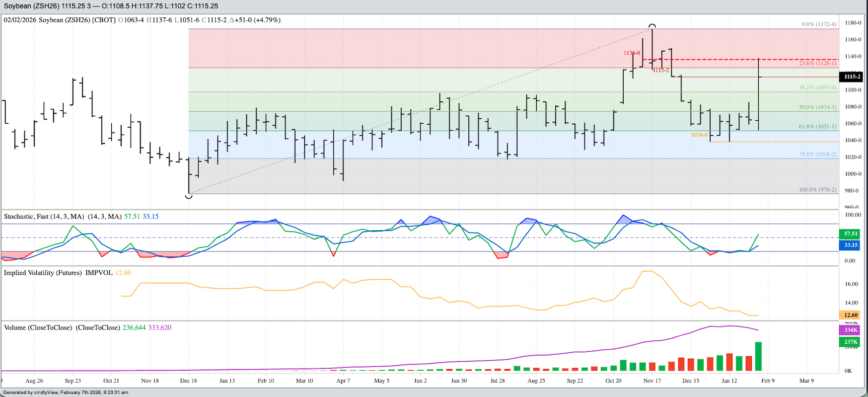Select the orange 12.60 implied volatility badge
This screenshot has height=397, width=868.
point(850,315)
